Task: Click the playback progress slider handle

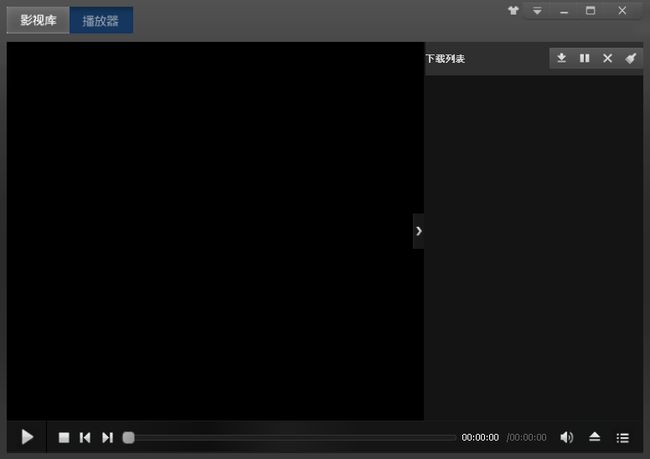Action: [x=129, y=437]
